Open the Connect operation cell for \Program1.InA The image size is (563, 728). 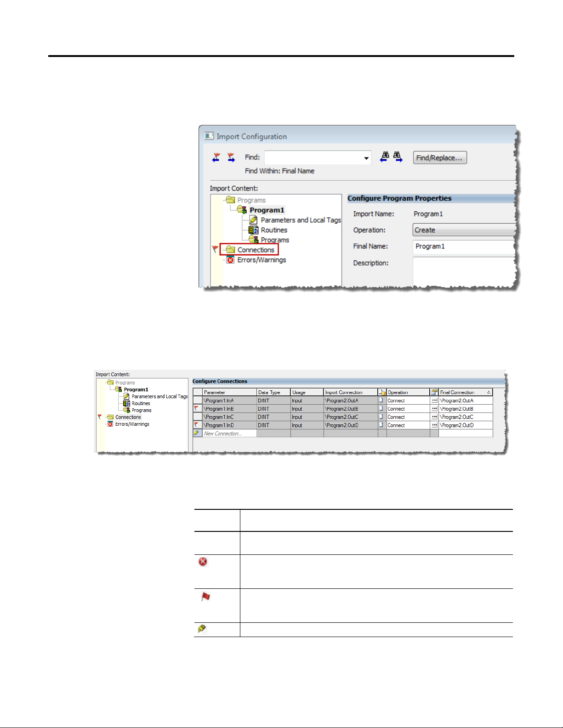pyautogui.click(x=408, y=401)
